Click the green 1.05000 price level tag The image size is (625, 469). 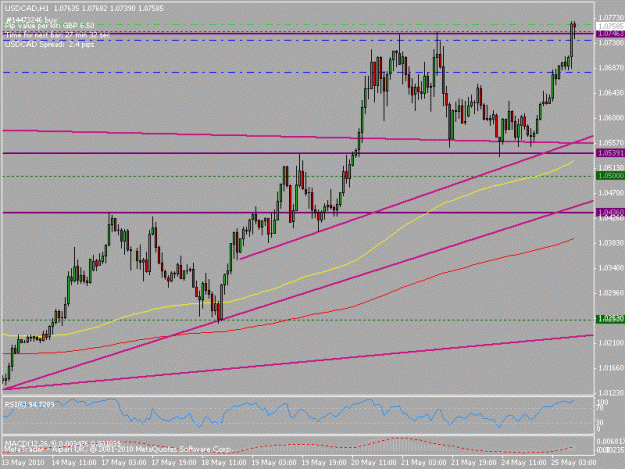610,176
